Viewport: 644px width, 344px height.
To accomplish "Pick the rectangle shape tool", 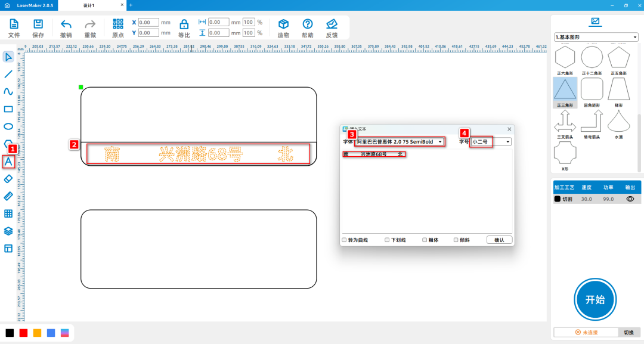I will coord(8,109).
